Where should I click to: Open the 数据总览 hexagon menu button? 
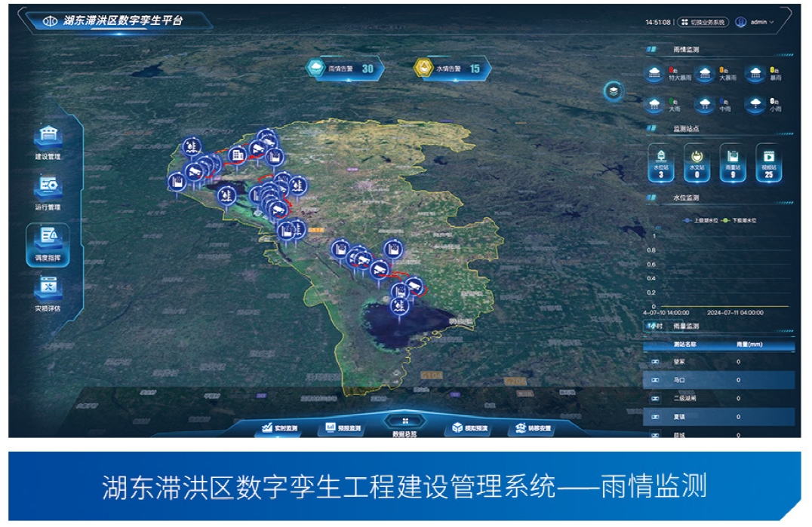405,424
